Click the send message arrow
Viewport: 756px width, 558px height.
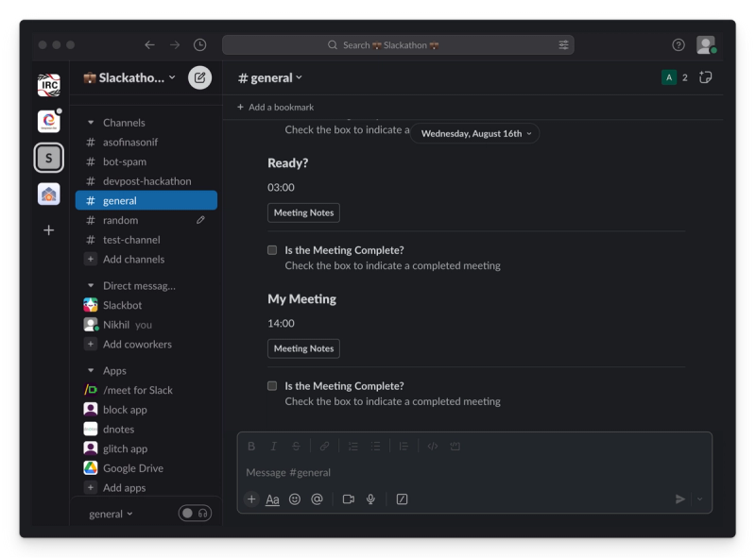pos(679,499)
